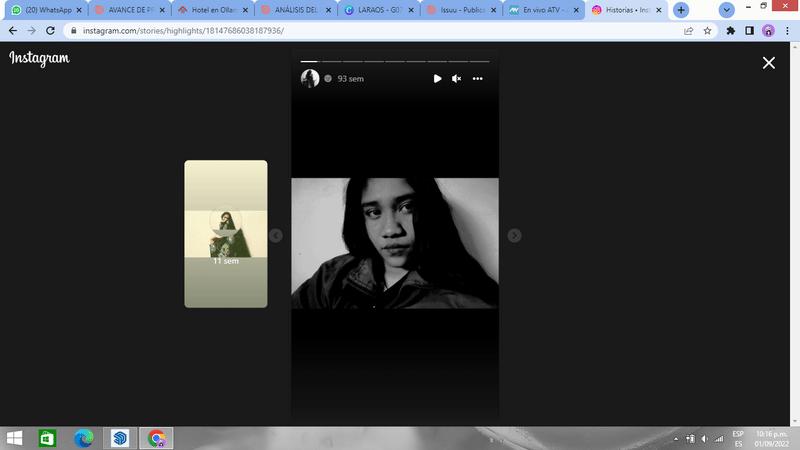Switch to the Issuu tab

click(x=462, y=10)
